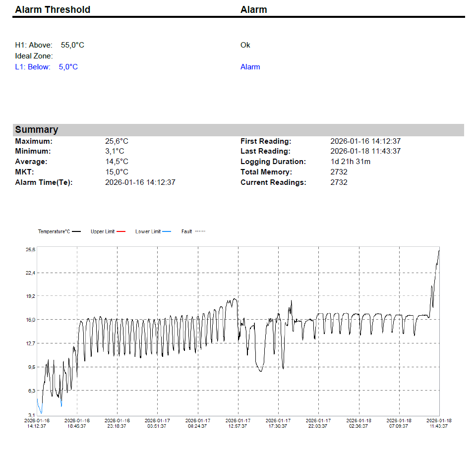
Task: Click the Ideal Zone label
Action: (34, 56)
